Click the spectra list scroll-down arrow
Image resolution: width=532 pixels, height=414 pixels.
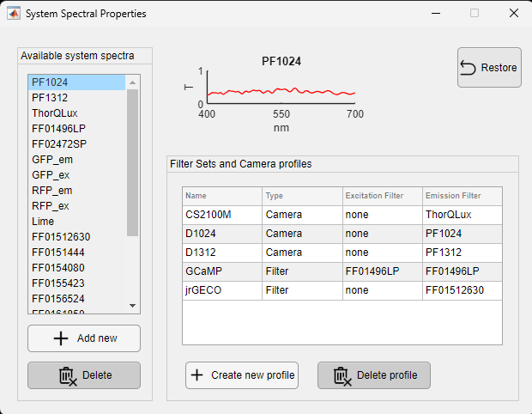133,306
